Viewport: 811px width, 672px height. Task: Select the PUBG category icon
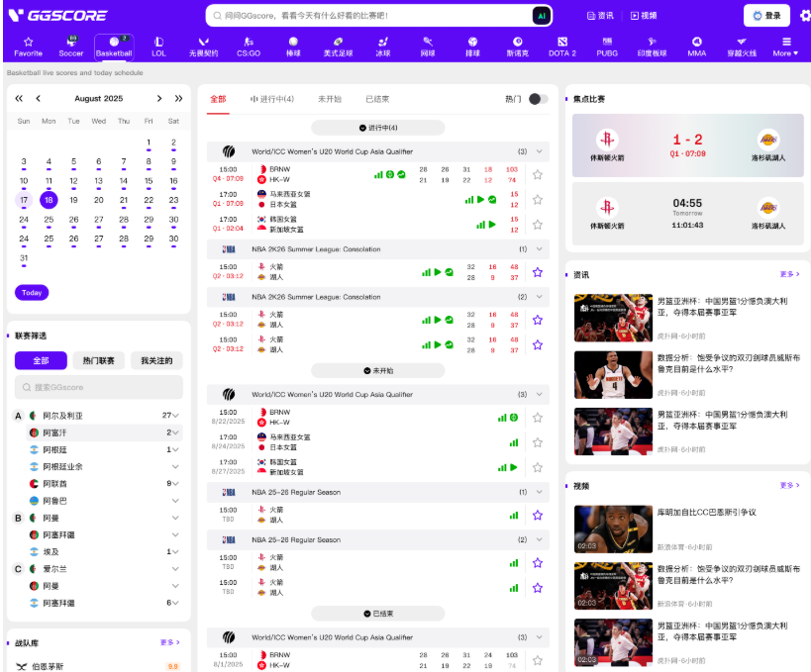[607, 42]
